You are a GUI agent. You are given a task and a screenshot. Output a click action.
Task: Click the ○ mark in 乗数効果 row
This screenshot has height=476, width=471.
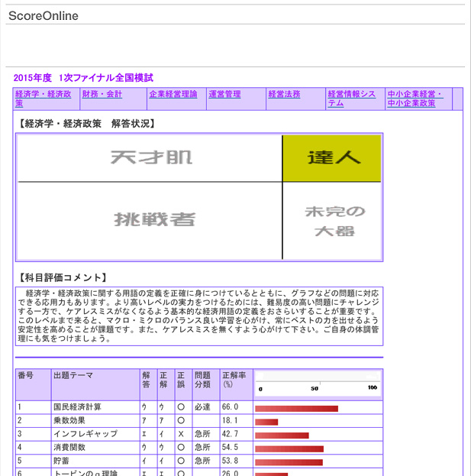(x=181, y=421)
